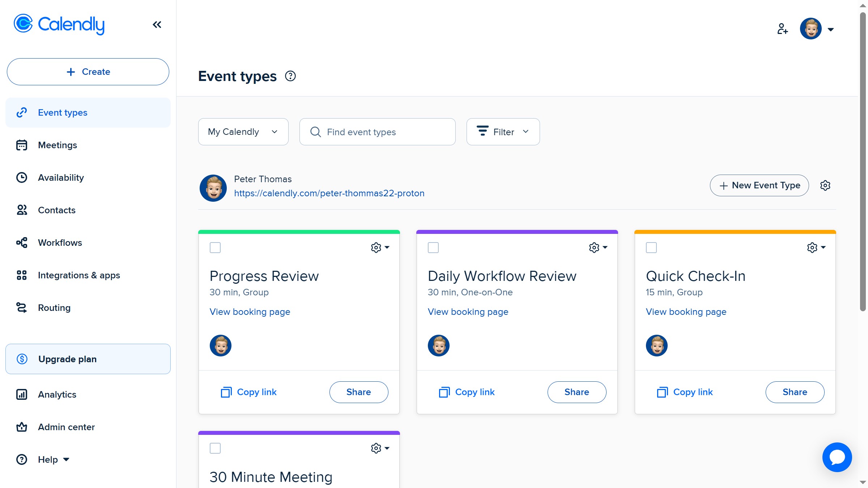Click the invite user icon

[782, 29]
